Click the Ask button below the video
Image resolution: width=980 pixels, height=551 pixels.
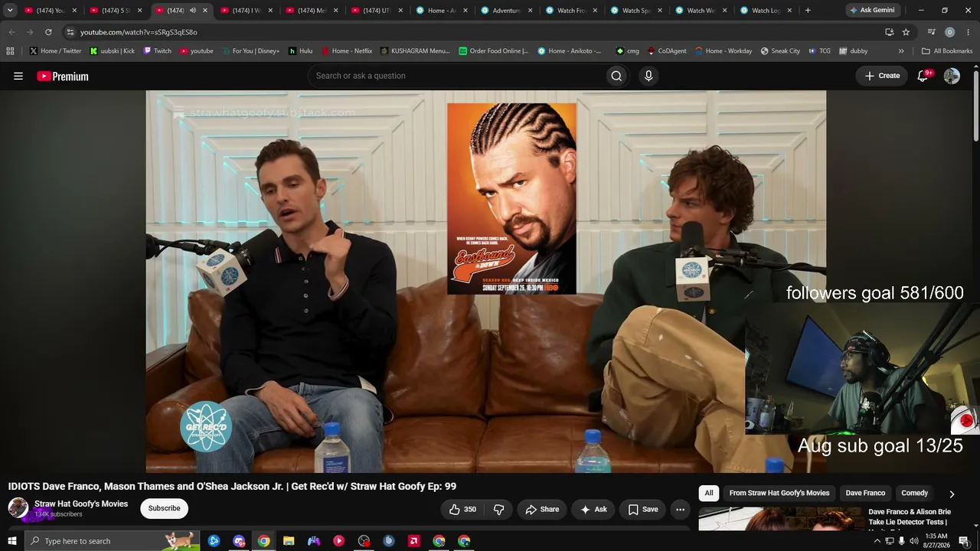[x=593, y=509]
